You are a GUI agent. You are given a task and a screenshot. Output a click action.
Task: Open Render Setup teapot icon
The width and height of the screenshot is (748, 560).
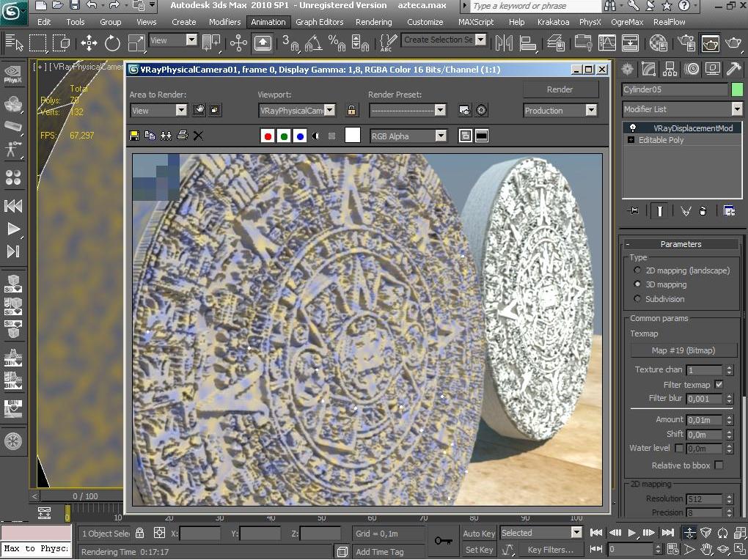(x=686, y=43)
